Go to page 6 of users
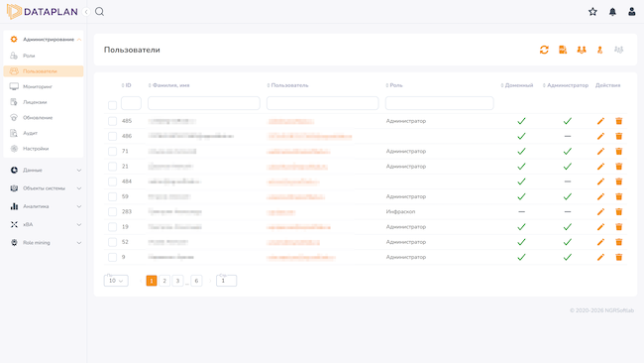Image resolution: width=644 pixels, height=363 pixels. point(196,281)
